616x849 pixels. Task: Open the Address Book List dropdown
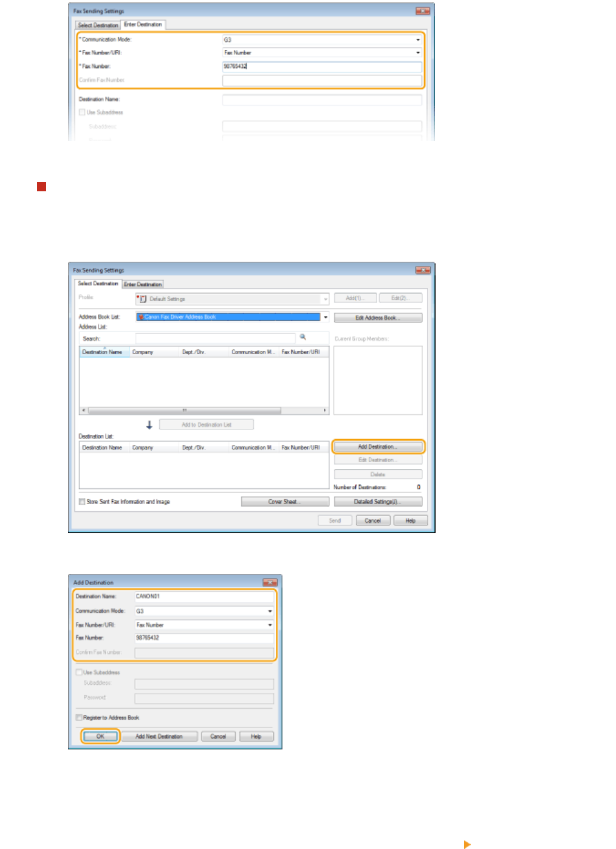pyautogui.click(x=326, y=317)
